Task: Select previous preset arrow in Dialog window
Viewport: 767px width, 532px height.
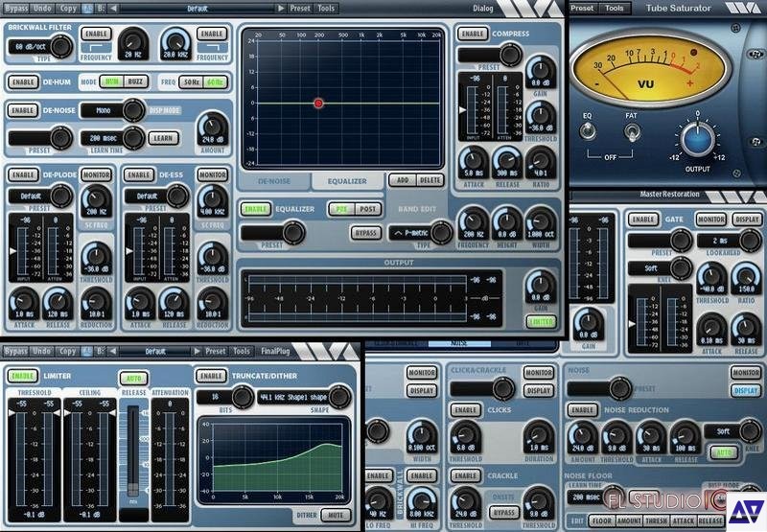Action: coord(113,9)
